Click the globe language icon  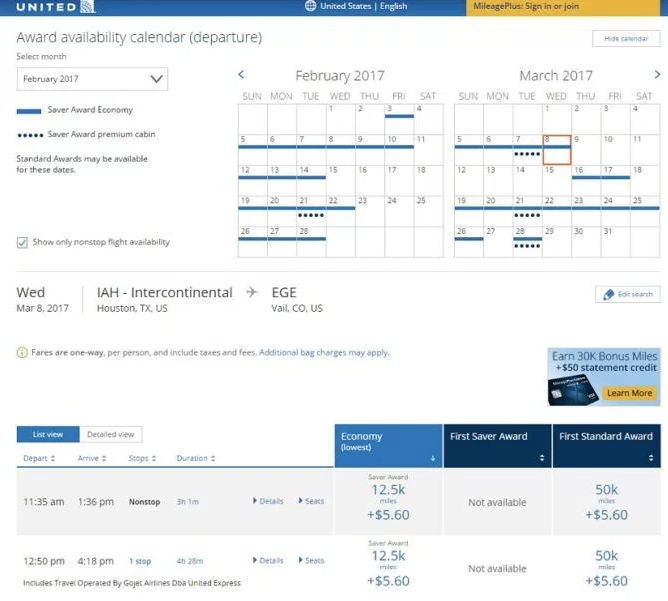tap(311, 6)
